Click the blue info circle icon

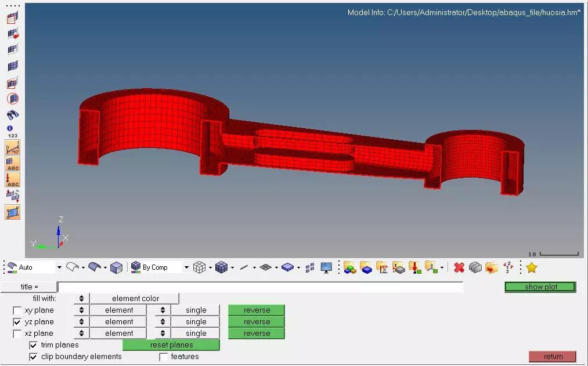point(10,128)
